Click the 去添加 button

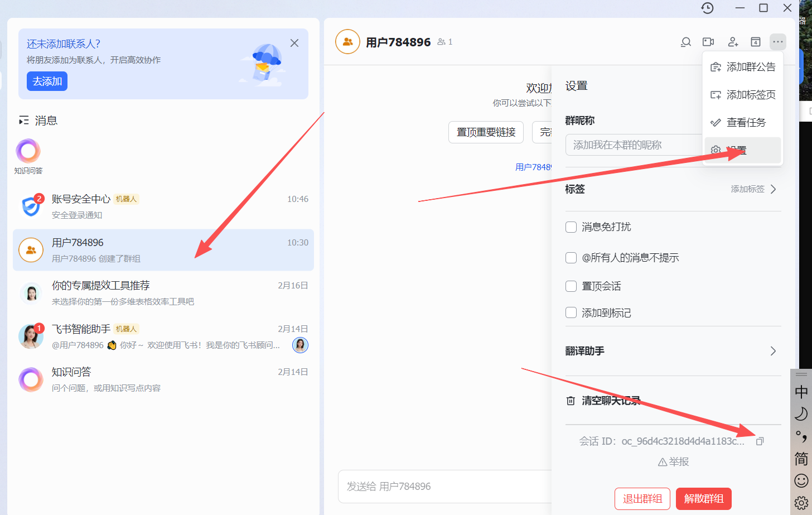tap(47, 81)
